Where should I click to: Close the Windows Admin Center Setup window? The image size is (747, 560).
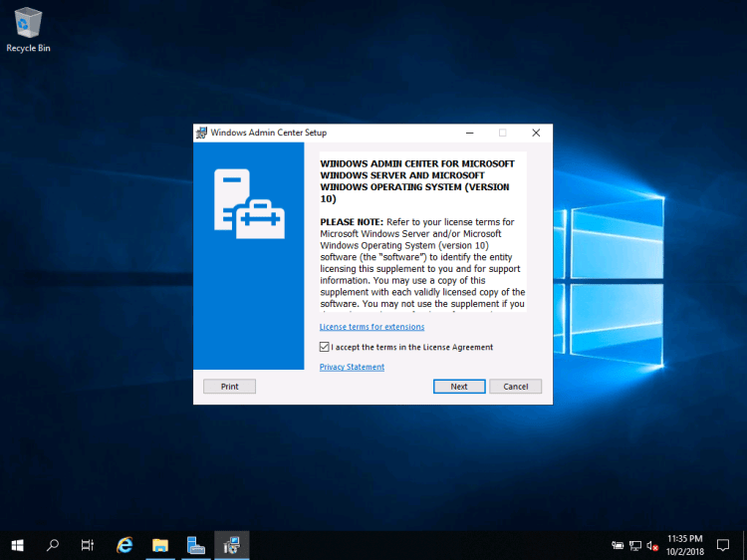click(536, 133)
